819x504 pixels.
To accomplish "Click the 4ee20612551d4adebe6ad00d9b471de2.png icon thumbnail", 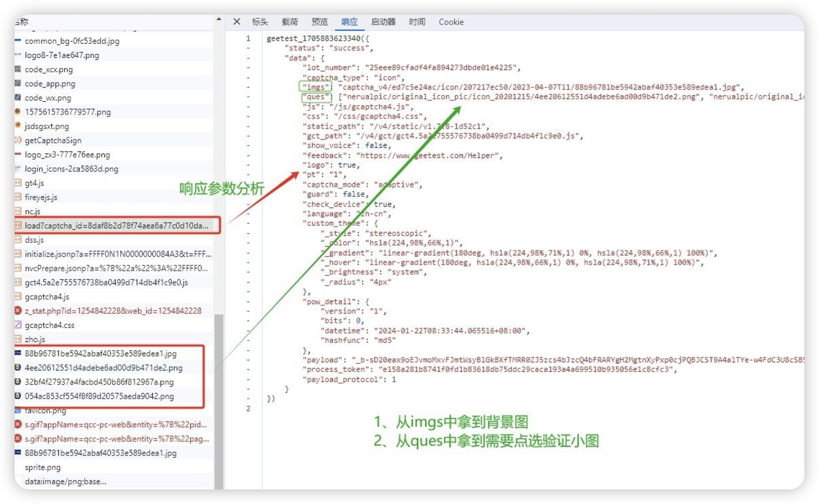I will [18, 368].
